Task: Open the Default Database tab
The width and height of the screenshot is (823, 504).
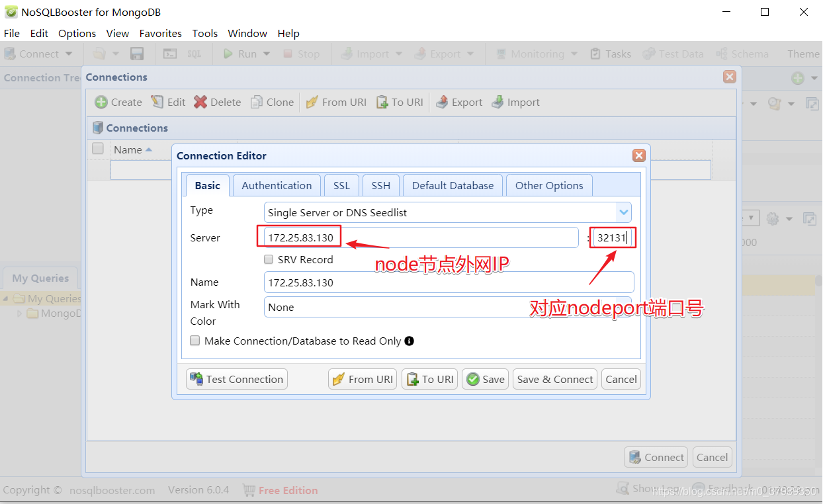Action: click(x=453, y=186)
